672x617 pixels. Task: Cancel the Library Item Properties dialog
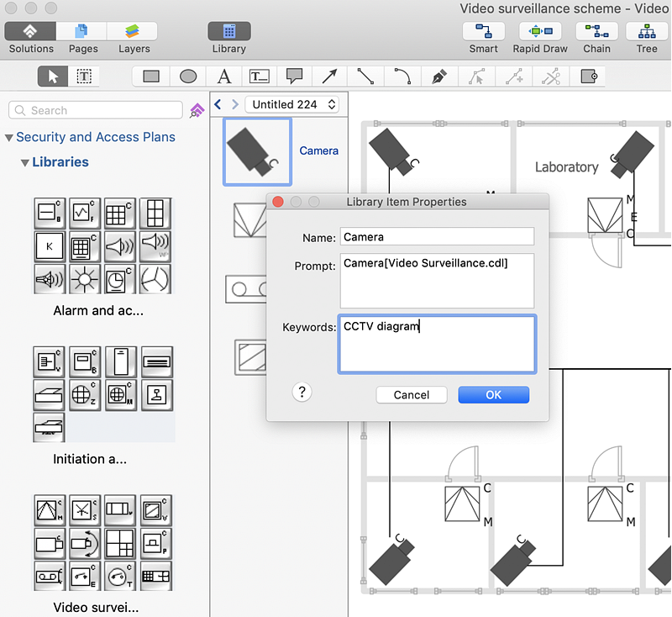point(412,394)
